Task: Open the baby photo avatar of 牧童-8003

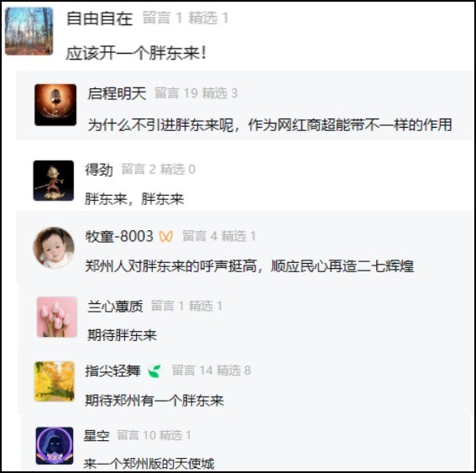Action: click(x=54, y=248)
